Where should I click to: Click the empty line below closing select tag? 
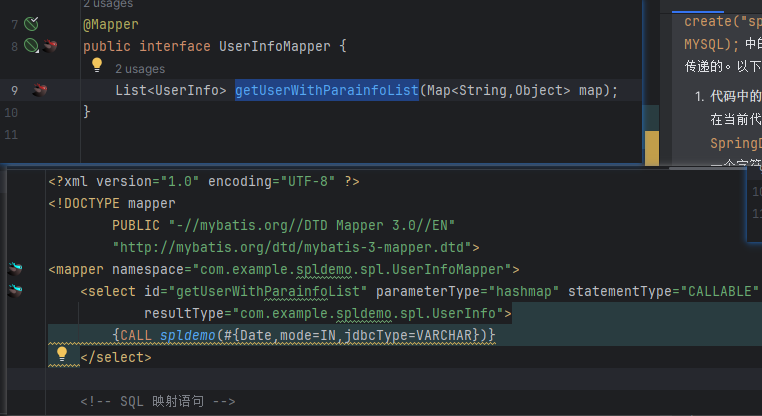pyautogui.click(x=300, y=378)
